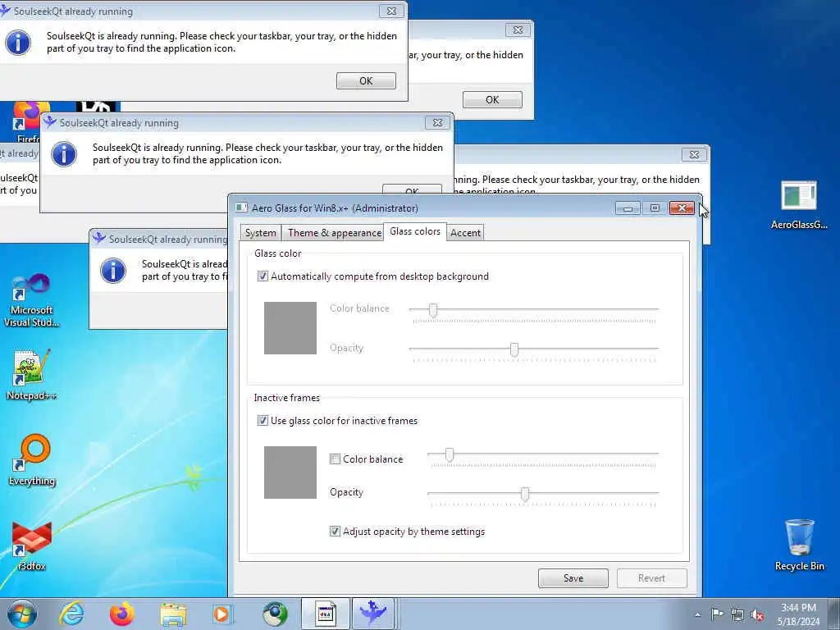The width and height of the screenshot is (840, 630).
Task: Click the Aero Glass title bar app icon
Action: tap(242, 208)
